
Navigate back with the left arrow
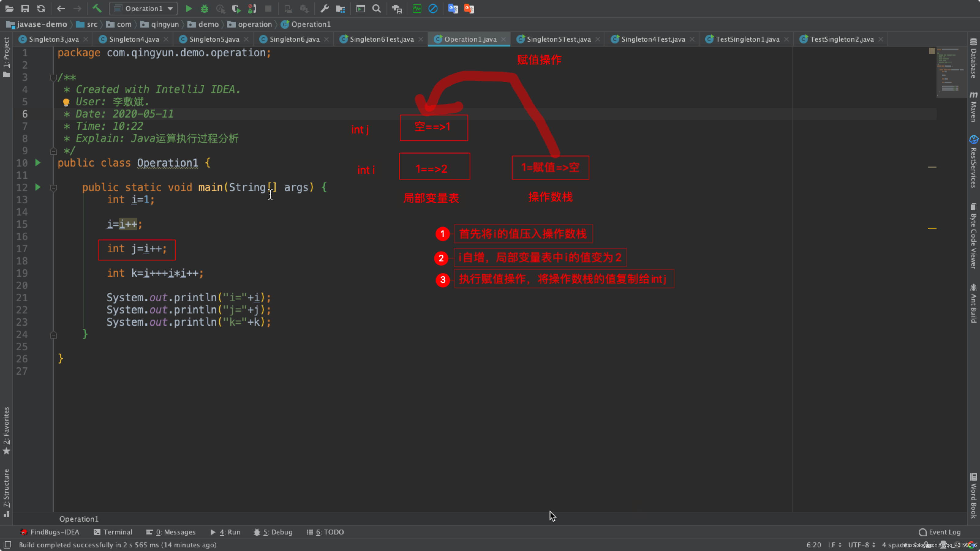(61, 8)
